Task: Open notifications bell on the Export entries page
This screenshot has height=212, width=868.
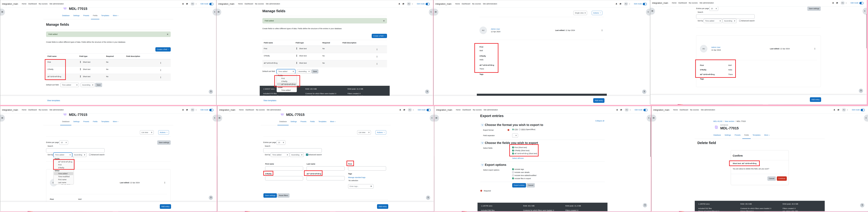Action: click(617, 110)
